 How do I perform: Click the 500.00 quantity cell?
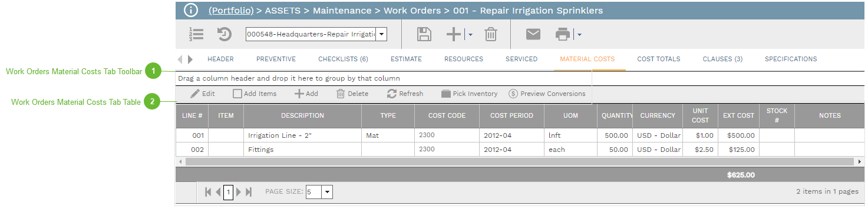click(x=615, y=135)
